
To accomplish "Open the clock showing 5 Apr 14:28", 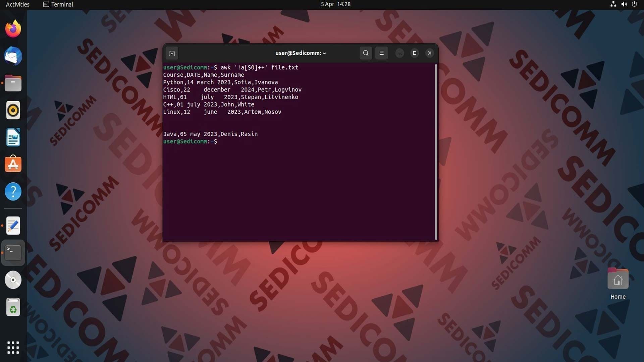I will click(x=335, y=4).
